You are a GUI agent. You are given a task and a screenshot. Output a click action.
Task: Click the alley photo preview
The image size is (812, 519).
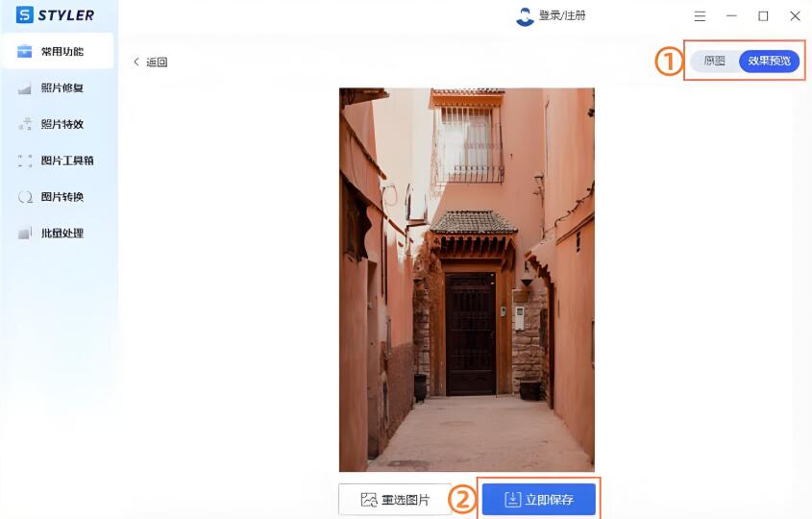click(x=467, y=280)
